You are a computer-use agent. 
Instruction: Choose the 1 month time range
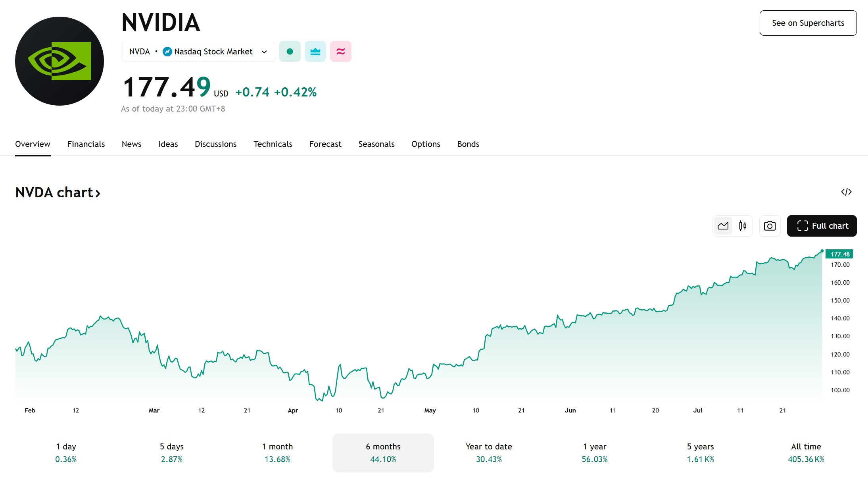point(277,453)
